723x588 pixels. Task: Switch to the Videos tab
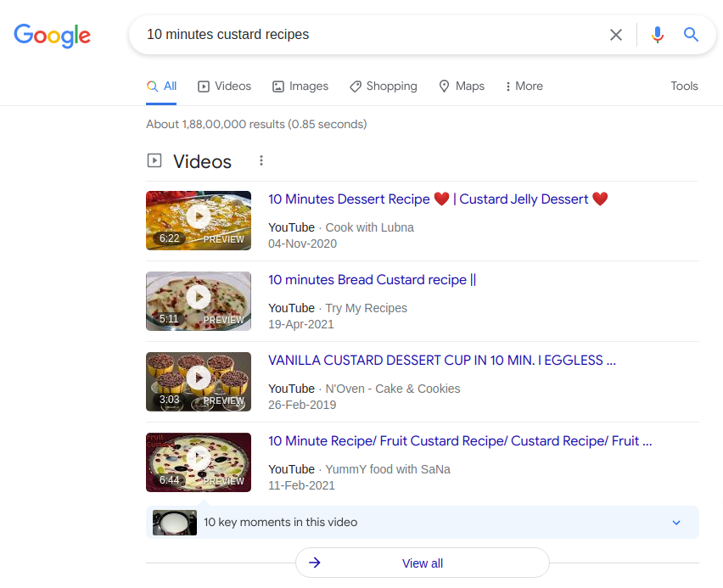(x=225, y=87)
